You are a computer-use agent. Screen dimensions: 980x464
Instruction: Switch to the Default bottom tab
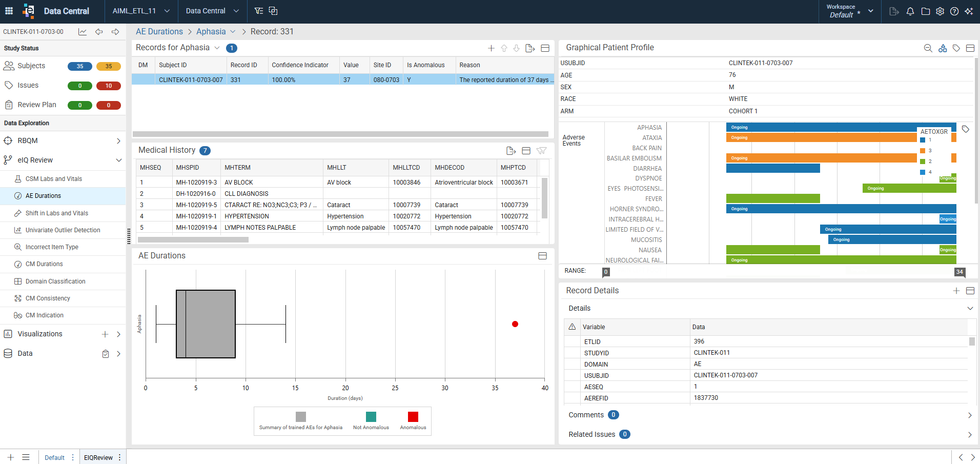[x=54, y=458]
